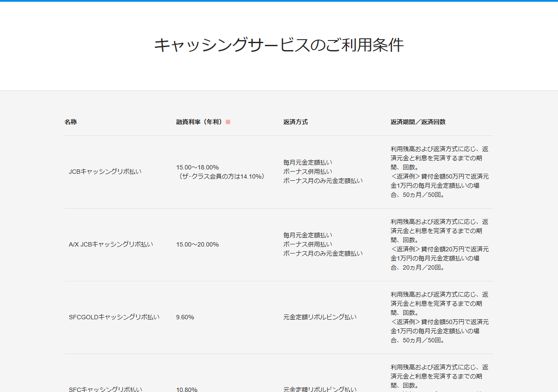Click the rate "15.00〜18.00%"

coord(197,167)
